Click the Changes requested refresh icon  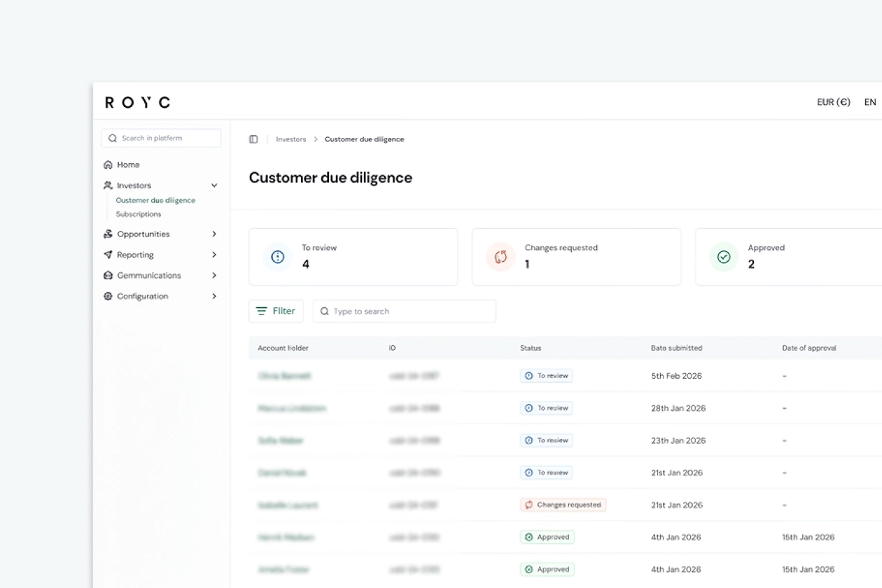(500, 257)
